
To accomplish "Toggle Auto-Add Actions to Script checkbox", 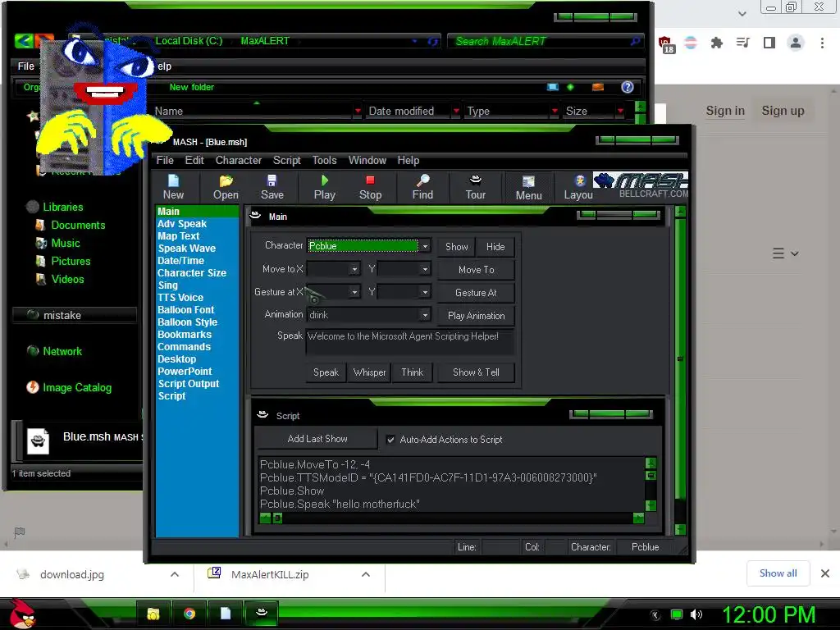I will [390, 440].
